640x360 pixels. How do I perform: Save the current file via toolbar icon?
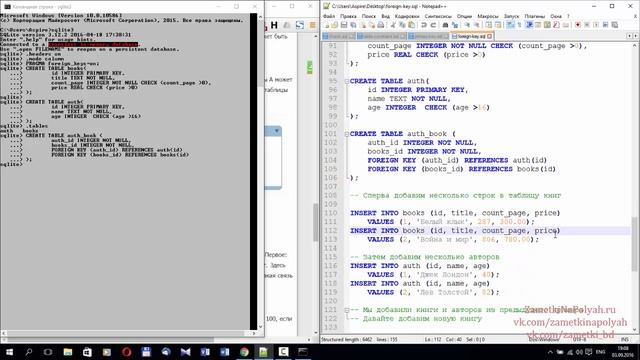click(344, 25)
